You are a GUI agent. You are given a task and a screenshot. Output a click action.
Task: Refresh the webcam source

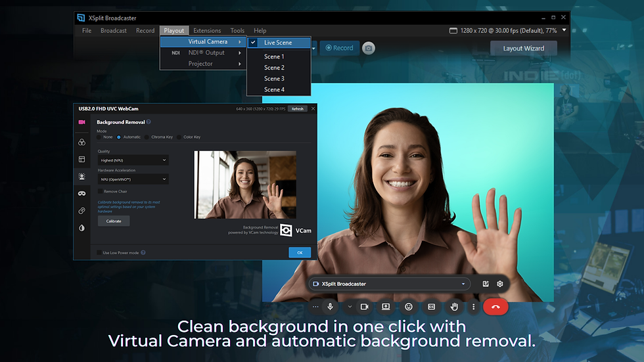[x=297, y=109]
